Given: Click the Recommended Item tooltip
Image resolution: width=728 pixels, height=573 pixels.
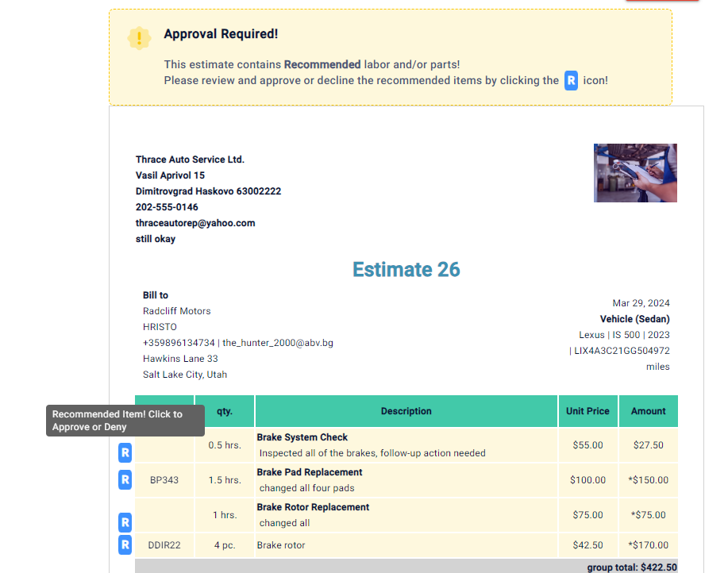Looking at the screenshot, I should click(125, 421).
